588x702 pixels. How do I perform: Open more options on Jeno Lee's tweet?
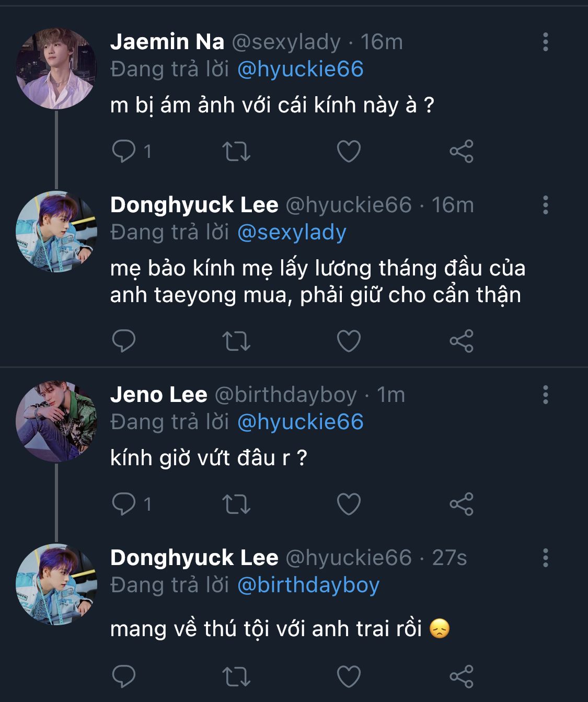(546, 395)
